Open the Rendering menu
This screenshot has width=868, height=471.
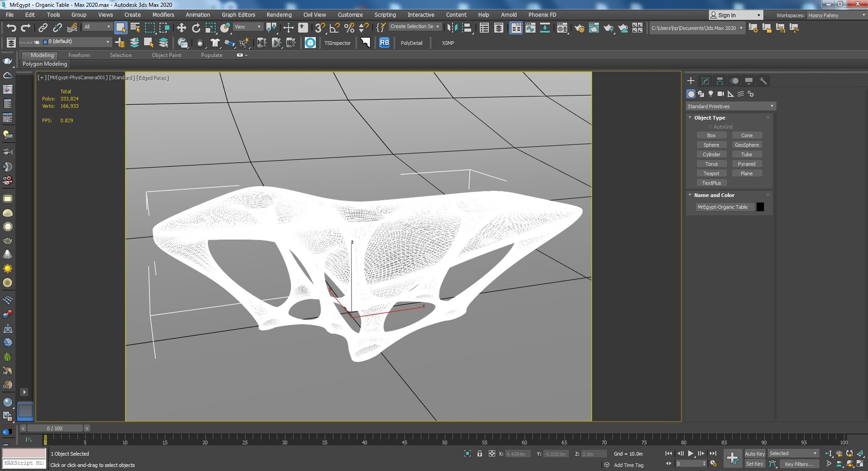click(279, 15)
